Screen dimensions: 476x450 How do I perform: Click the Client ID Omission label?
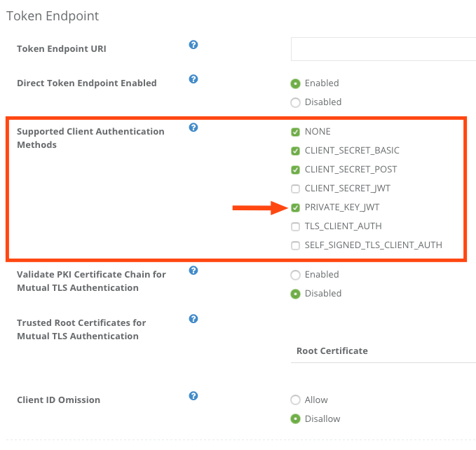[59, 400]
